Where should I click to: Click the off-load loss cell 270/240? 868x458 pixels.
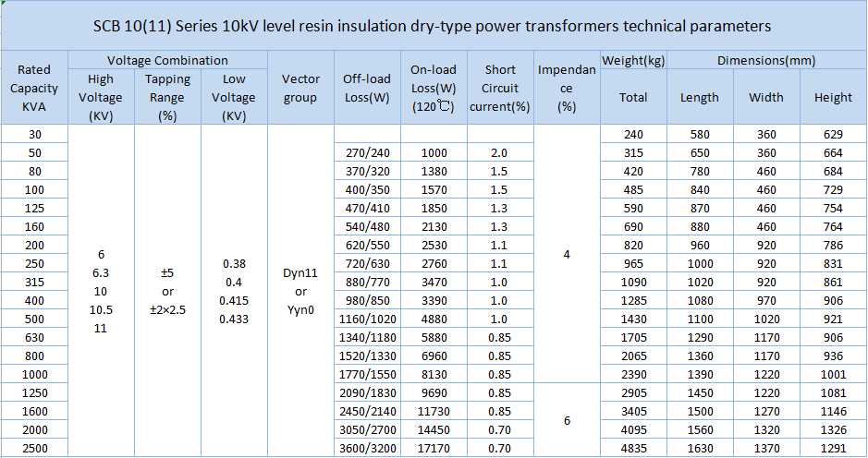(x=366, y=152)
